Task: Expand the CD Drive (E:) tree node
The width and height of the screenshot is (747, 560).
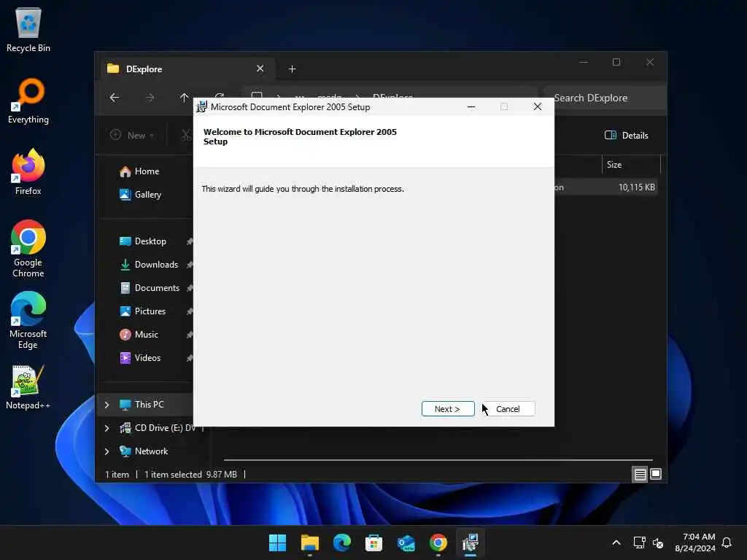Action: coord(107,428)
